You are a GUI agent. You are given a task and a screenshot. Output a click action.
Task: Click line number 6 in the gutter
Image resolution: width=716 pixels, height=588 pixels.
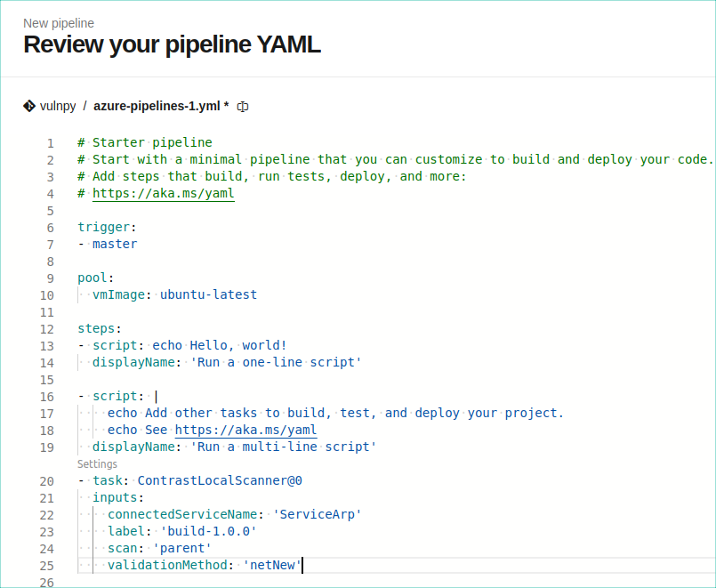click(x=51, y=228)
